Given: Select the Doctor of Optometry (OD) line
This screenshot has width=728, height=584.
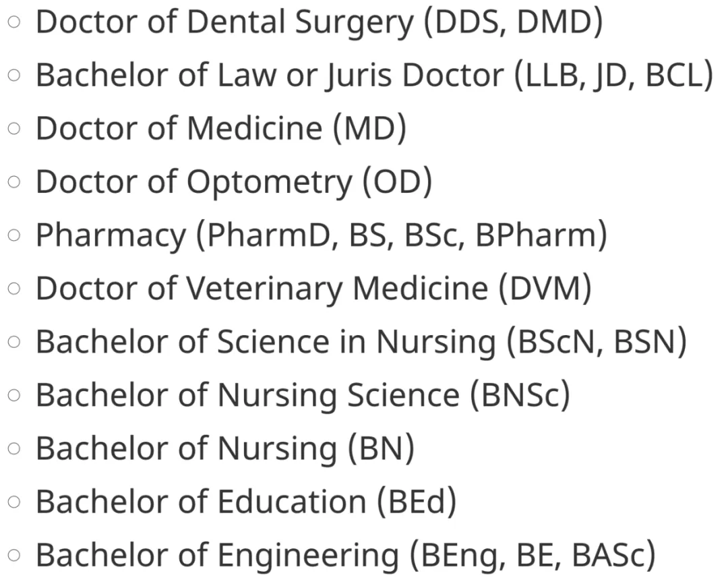Looking at the screenshot, I should coord(233,181).
